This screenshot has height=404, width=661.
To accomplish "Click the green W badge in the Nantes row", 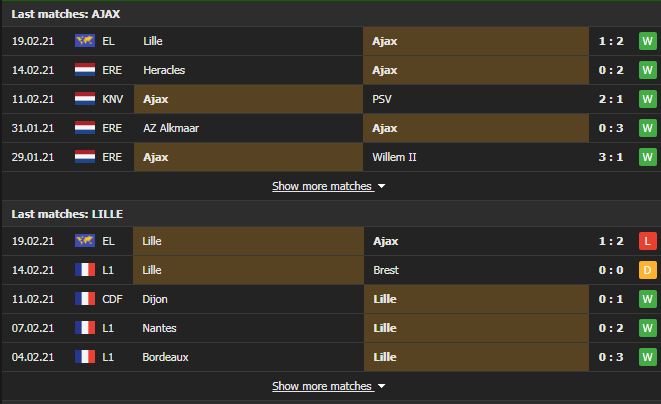I will point(648,328).
